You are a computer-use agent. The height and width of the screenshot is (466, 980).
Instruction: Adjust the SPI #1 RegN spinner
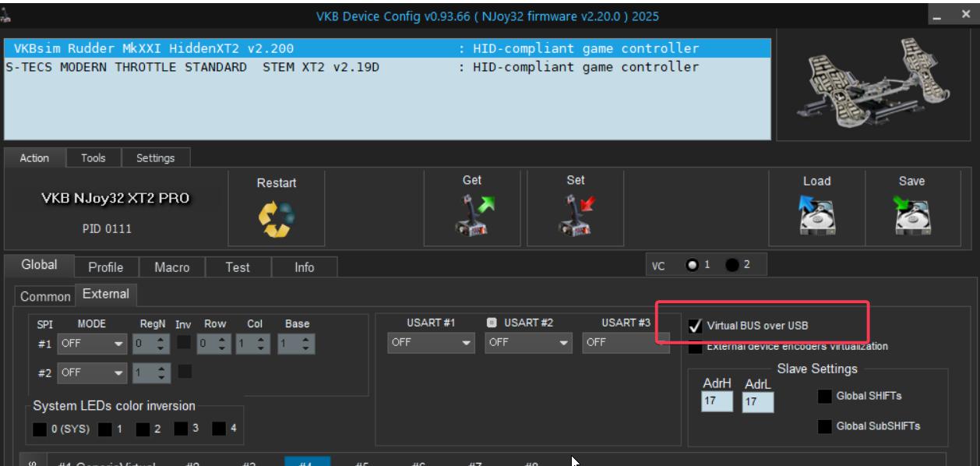[150, 343]
